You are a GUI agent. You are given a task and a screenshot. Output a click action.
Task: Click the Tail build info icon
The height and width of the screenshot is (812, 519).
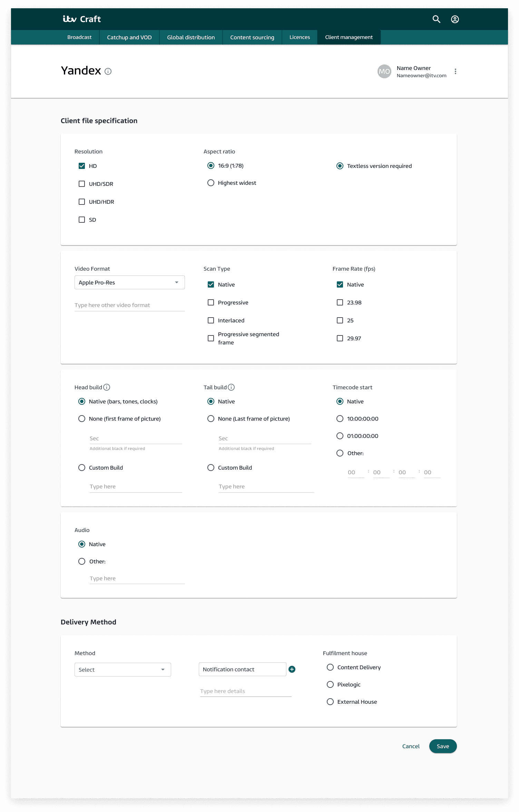coord(232,387)
